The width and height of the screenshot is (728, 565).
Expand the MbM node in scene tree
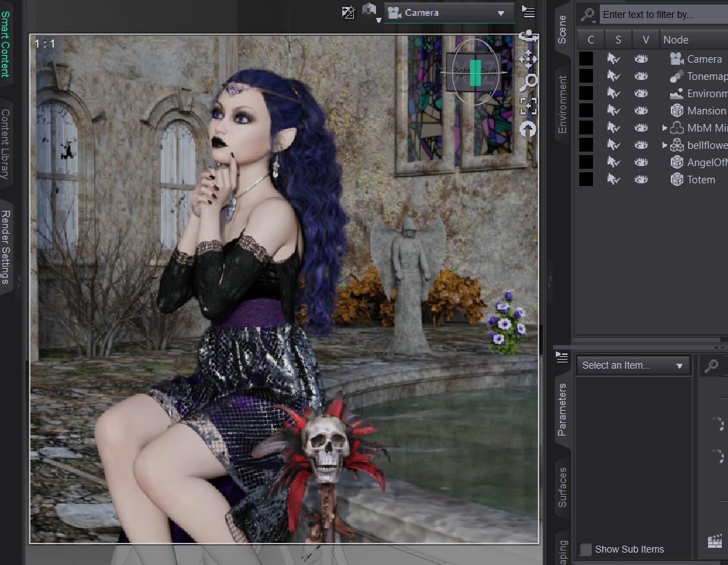(x=665, y=127)
